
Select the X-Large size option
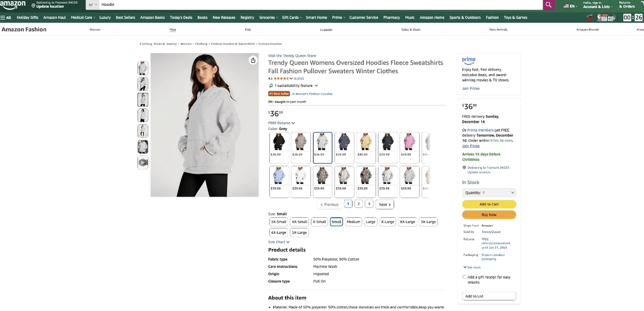(387, 222)
